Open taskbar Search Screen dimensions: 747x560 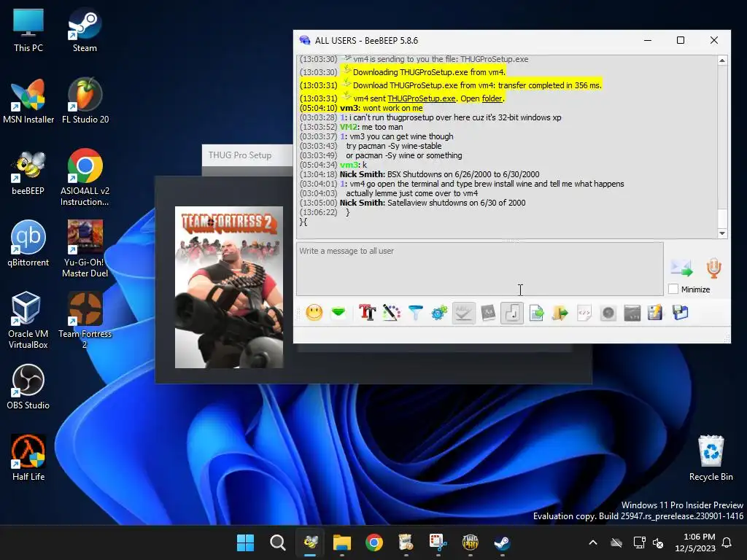(x=277, y=542)
